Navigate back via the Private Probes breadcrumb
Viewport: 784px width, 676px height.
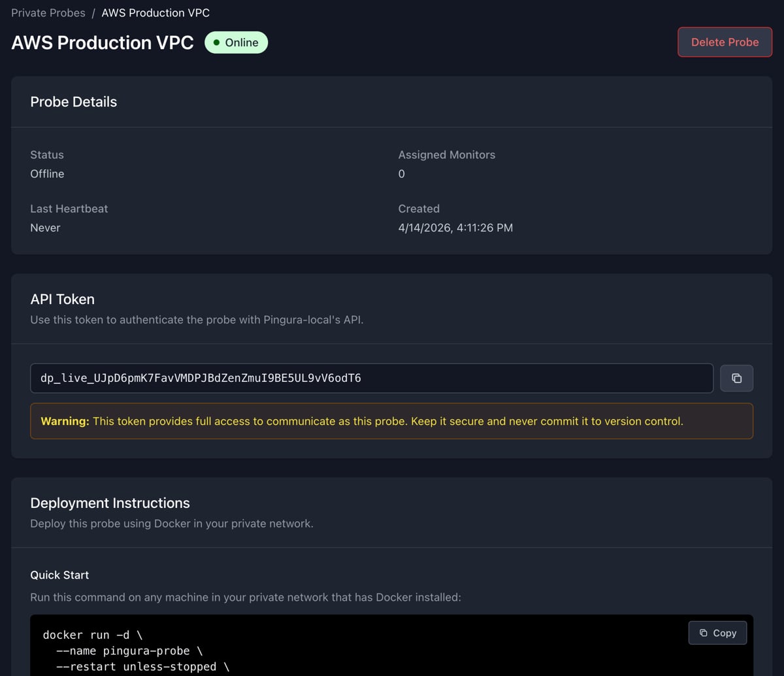[x=48, y=12]
